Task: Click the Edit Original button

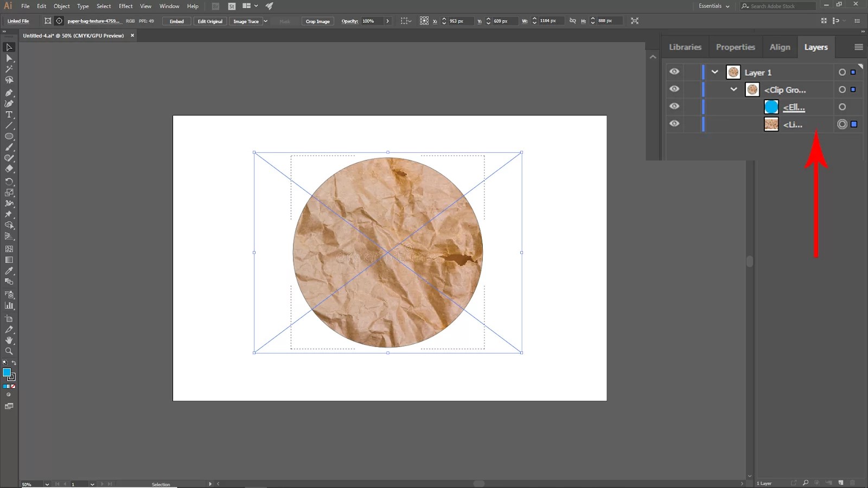Action: pyautogui.click(x=210, y=21)
